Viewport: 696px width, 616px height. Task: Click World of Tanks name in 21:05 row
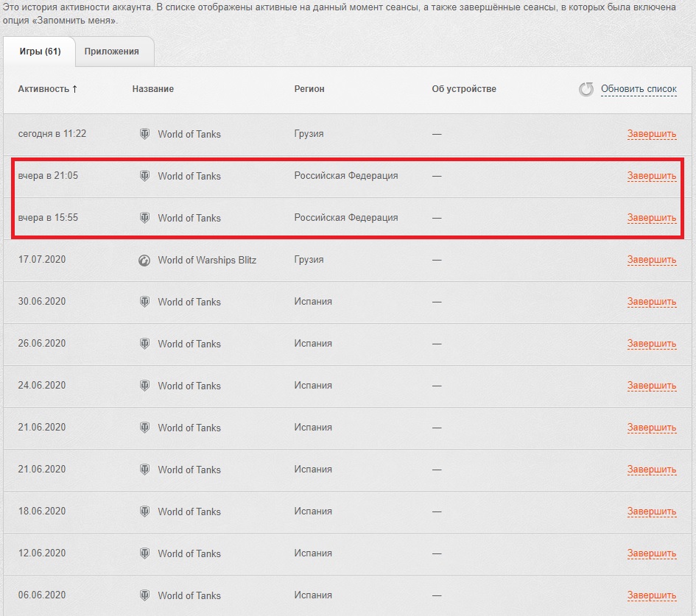tap(189, 176)
